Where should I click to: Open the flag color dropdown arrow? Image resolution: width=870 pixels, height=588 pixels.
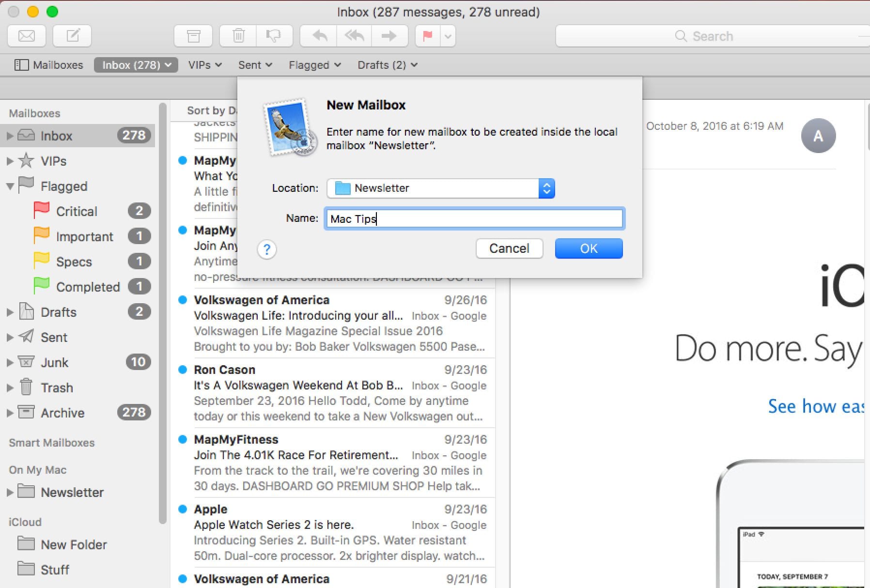448,36
